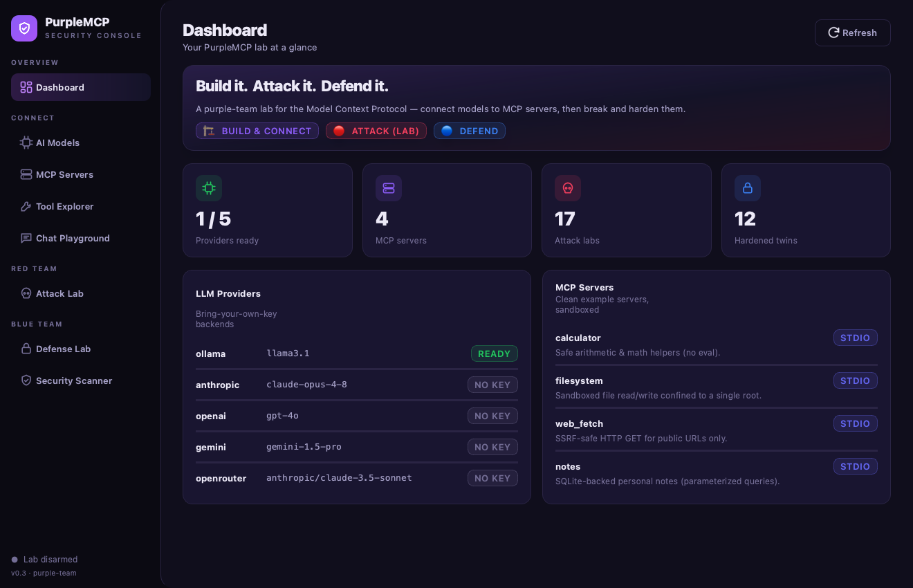Click the Tool Explorer wrench icon
Viewport: 913px width, 588px height.
[x=26, y=206]
